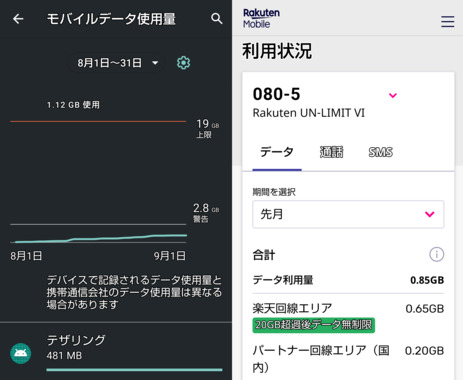This screenshot has width=463, height=380.
Task: Tap the 9月1日 chart date label
Action: tap(170, 256)
